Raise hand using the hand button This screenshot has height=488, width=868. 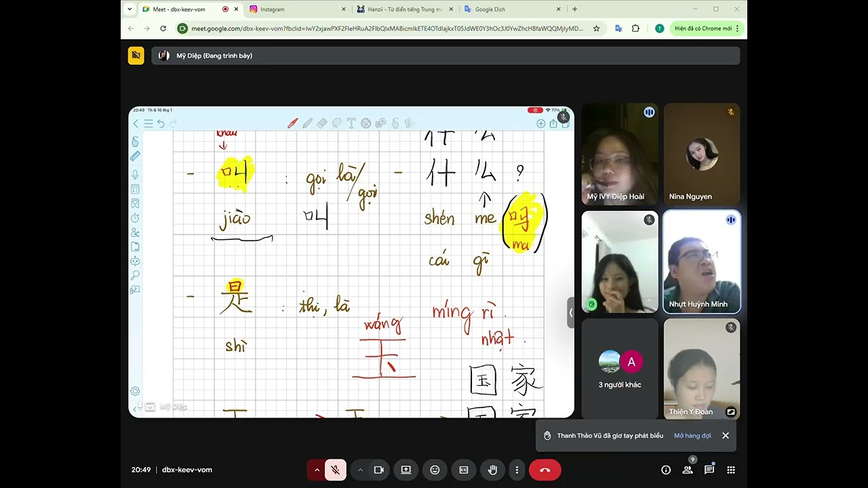(x=493, y=470)
